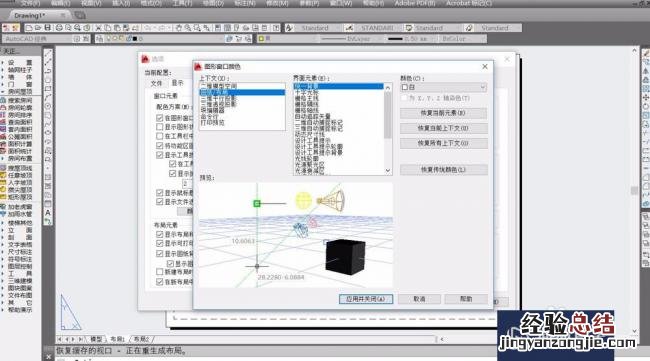Click the 恢复所有上下文(O) button
The height and width of the screenshot is (361, 650).
443,143
